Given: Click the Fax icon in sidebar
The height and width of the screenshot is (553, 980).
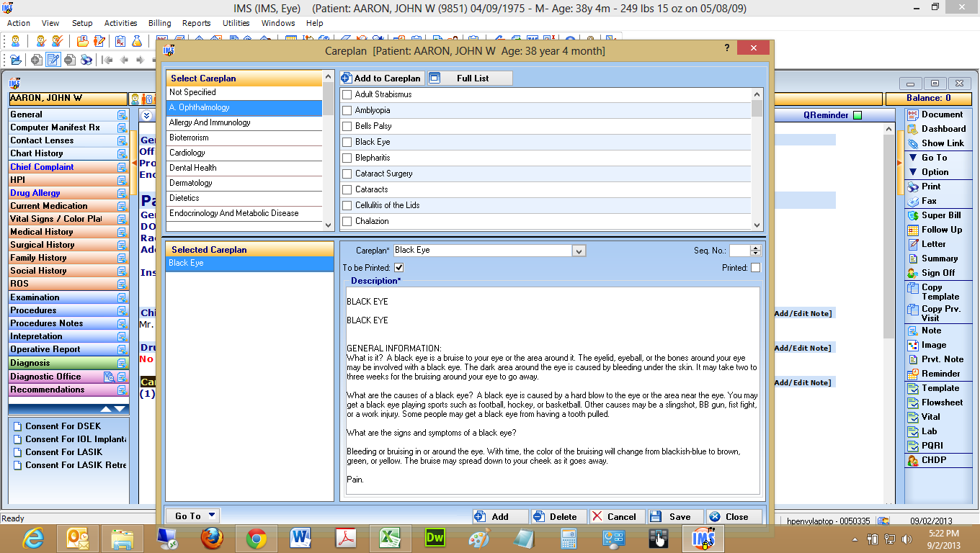Looking at the screenshot, I should tap(913, 201).
